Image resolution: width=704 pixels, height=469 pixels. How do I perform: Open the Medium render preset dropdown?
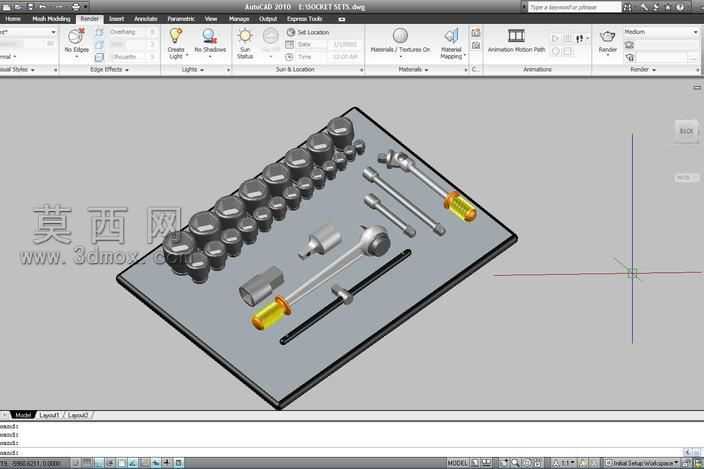tap(660, 32)
